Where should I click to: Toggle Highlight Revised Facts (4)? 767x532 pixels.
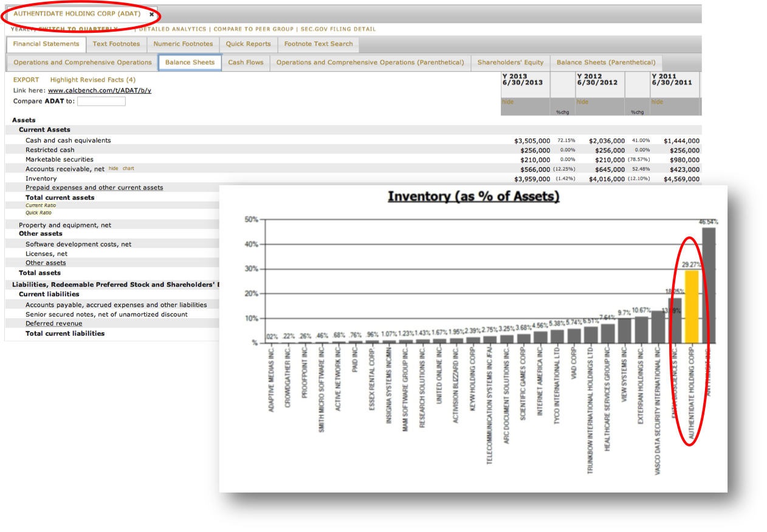[x=92, y=80]
